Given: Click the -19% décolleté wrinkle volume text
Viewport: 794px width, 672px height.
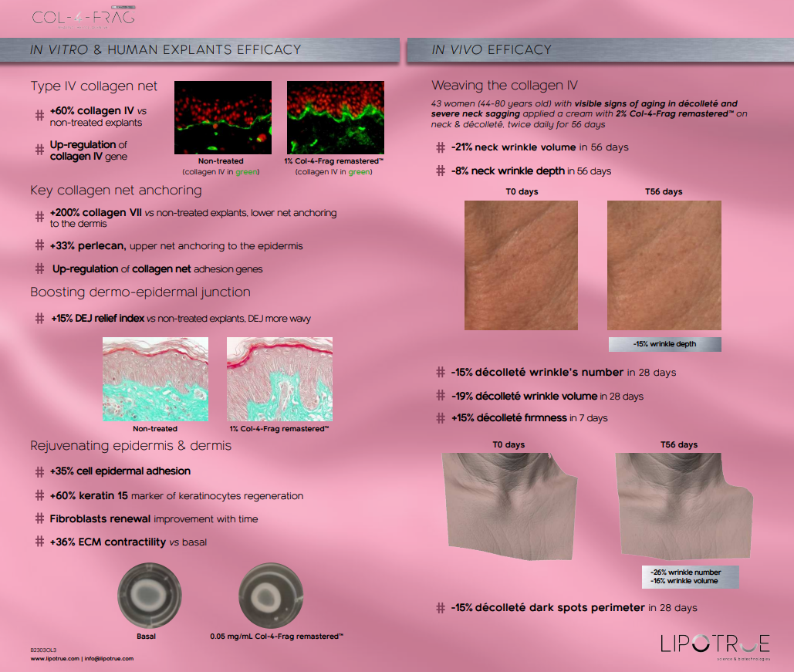Looking at the screenshot, I should pos(547,396).
